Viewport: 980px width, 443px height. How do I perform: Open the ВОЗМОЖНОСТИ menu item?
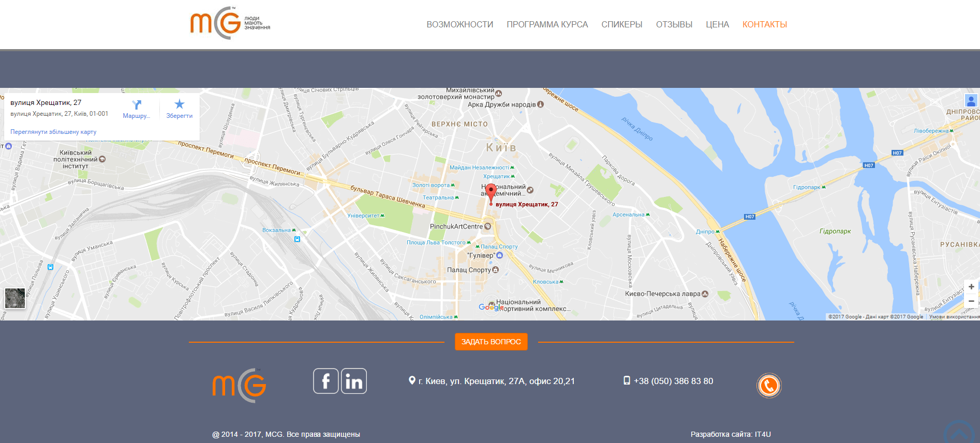pos(459,24)
